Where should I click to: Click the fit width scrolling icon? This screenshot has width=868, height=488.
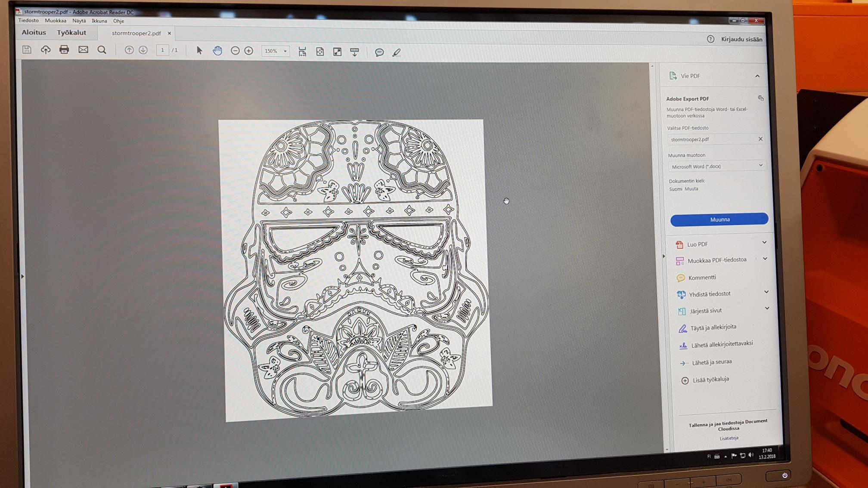[x=302, y=52]
